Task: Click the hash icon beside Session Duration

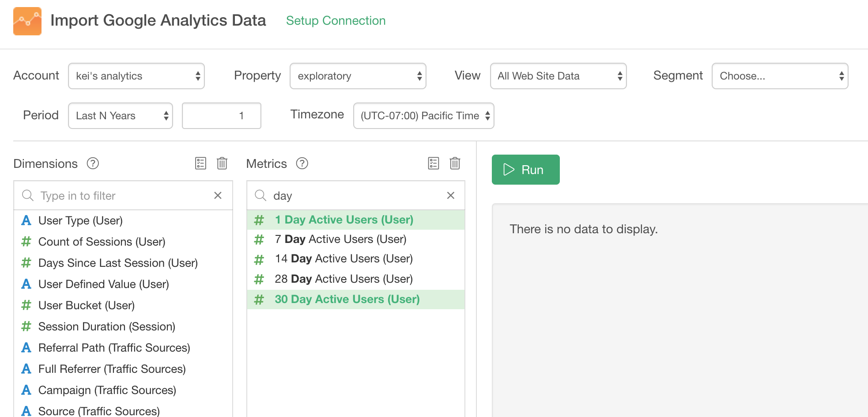Action: (x=26, y=326)
